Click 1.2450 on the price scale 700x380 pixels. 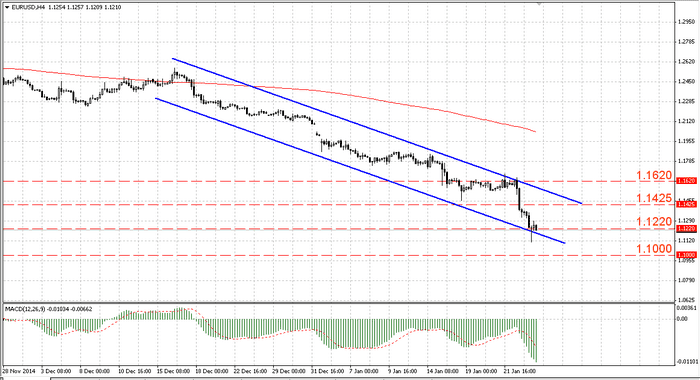click(686, 82)
